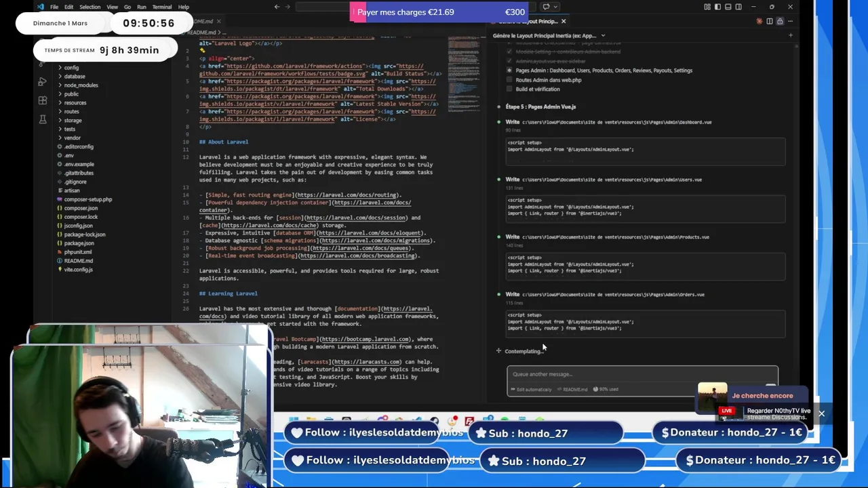Open the Go menu
This screenshot has width=868, height=488.
tap(127, 7)
